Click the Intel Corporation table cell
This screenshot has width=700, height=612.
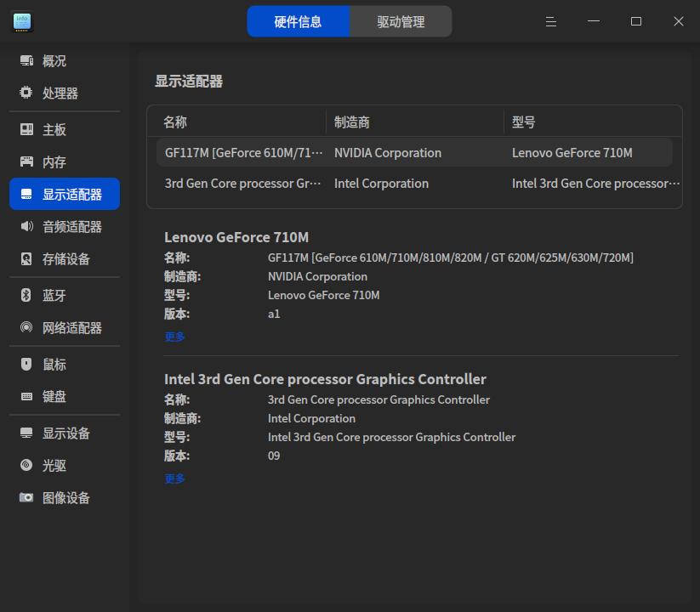coord(381,184)
